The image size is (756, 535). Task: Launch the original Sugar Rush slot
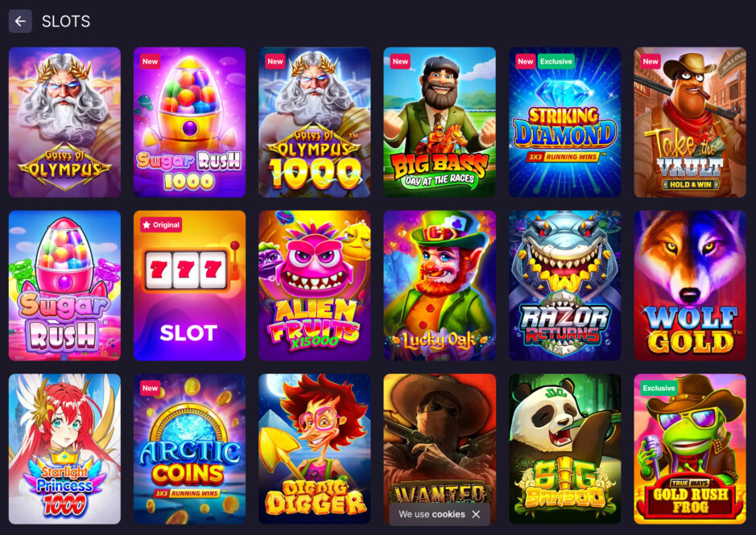64,286
